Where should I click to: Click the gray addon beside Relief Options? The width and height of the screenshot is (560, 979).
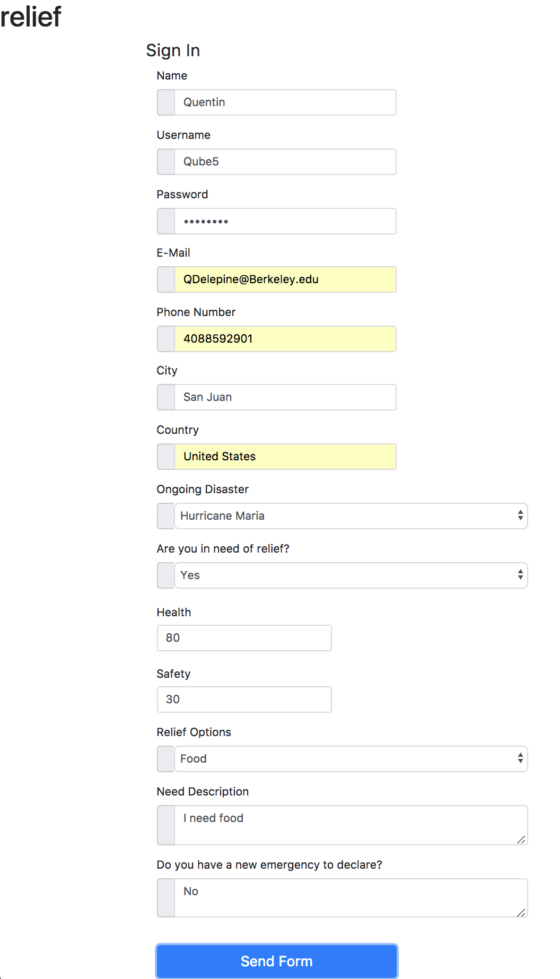pyautogui.click(x=166, y=759)
